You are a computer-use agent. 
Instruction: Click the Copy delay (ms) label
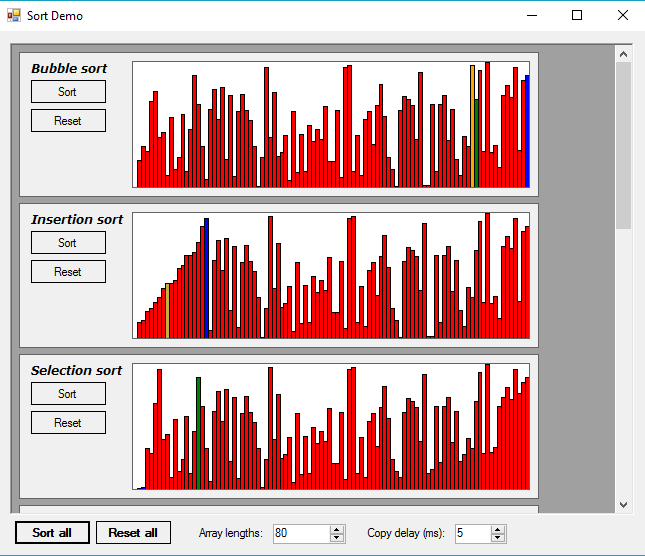[406, 533]
